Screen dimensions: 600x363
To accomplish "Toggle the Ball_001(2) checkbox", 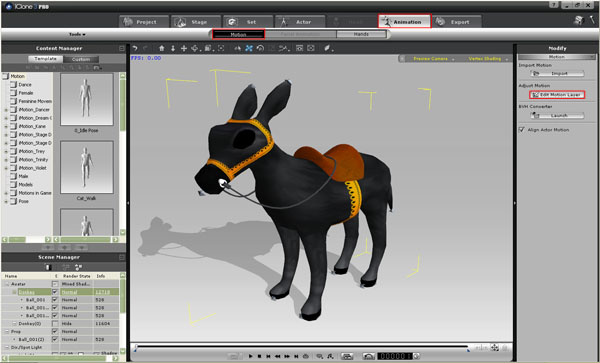I will pos(55,339).
